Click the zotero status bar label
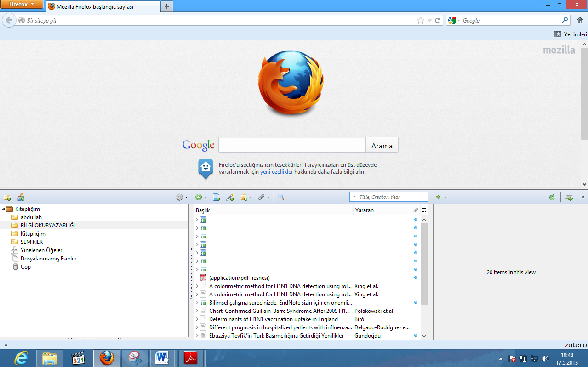The height and width of the screenshot is (367, 588). pyautogui.click(x=576, y=345)
